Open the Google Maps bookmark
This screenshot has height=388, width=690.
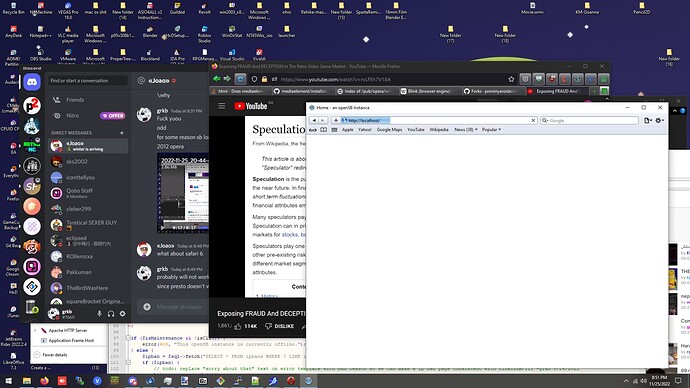pos(389,130)
